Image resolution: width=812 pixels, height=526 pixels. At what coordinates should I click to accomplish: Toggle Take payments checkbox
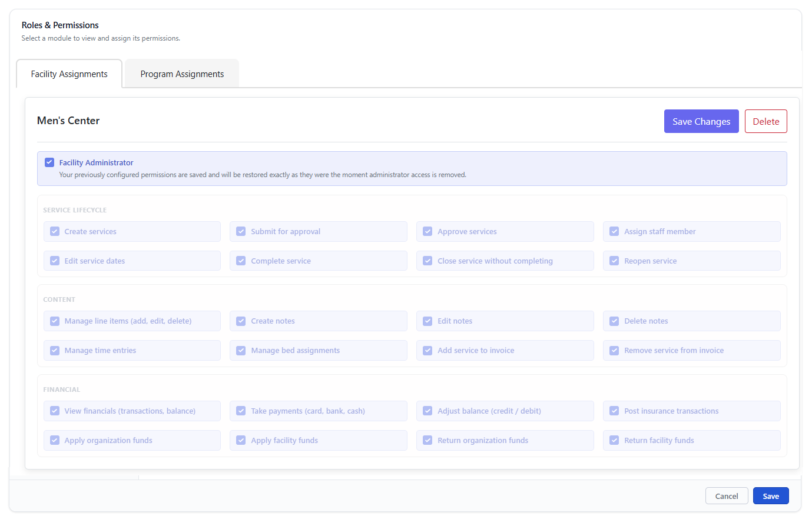click(x=241, y=411)
